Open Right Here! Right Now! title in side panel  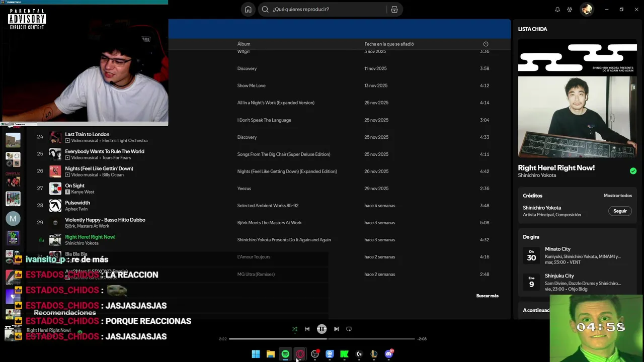point(556,168)
